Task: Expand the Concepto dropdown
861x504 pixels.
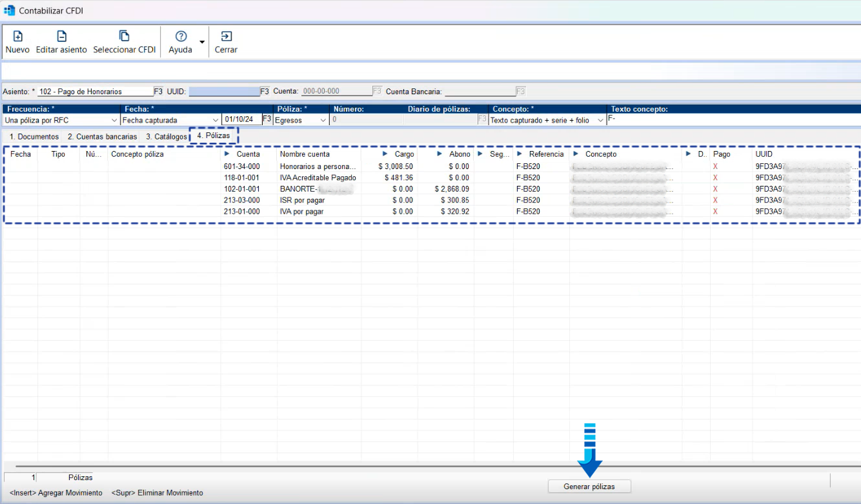Action: pyautogui.click(x=600, y=121)
